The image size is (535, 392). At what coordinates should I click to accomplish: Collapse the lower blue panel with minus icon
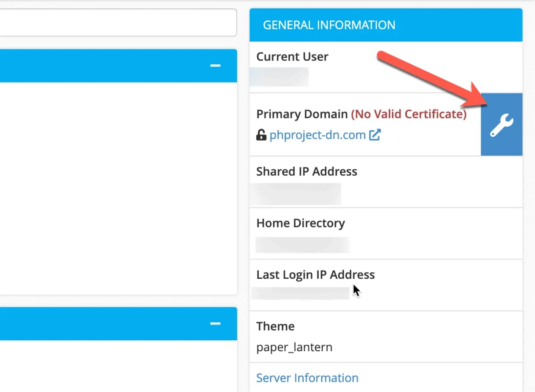216,324
